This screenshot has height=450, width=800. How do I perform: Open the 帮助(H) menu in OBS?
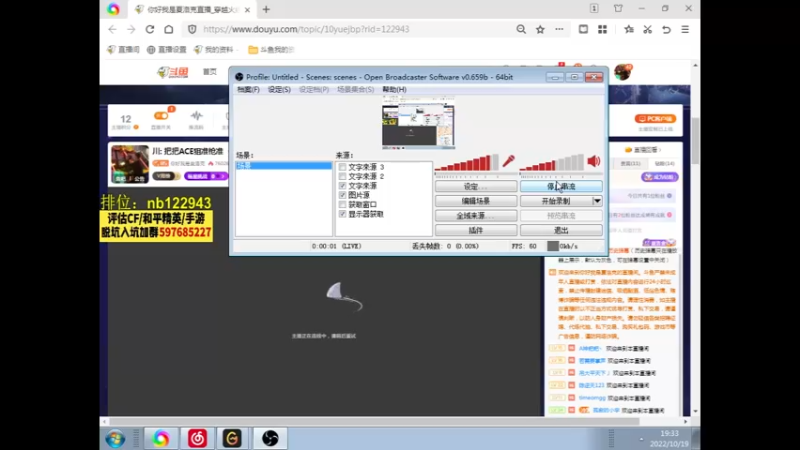coord(394,89)
